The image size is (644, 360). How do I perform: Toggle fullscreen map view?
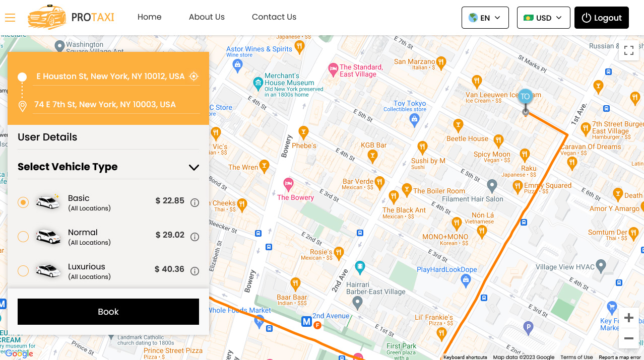[x=628, y=50]
